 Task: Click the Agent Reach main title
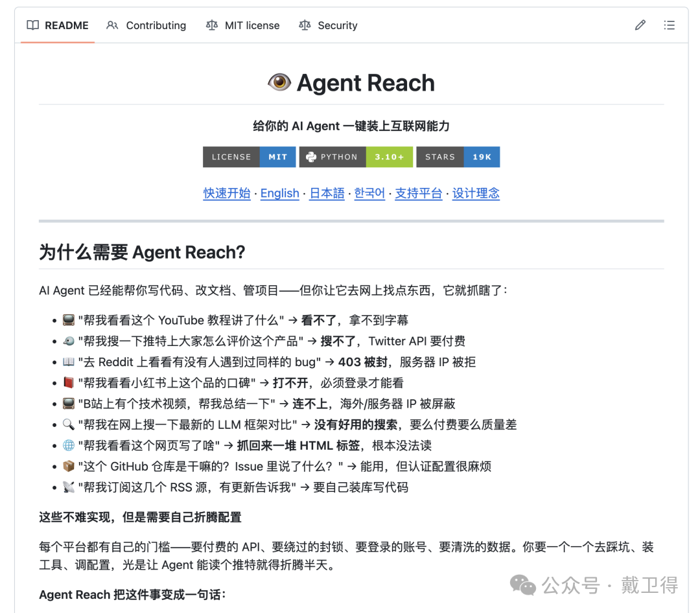click(x=366, y=83)
